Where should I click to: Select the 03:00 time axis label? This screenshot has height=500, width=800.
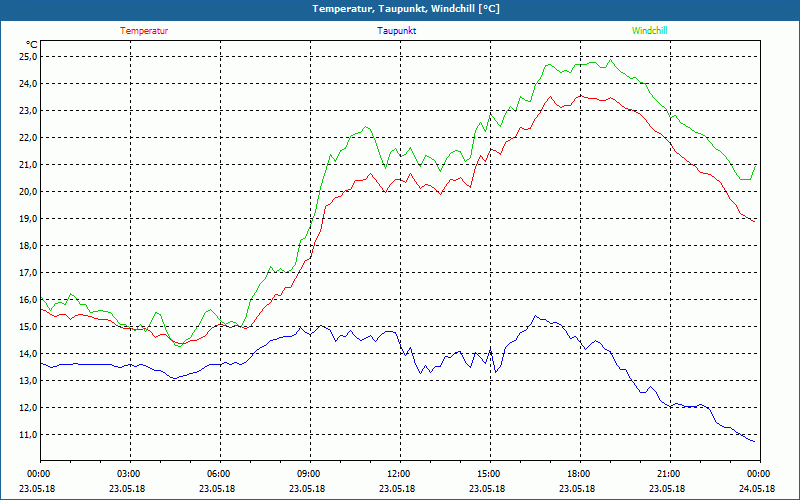127,474
